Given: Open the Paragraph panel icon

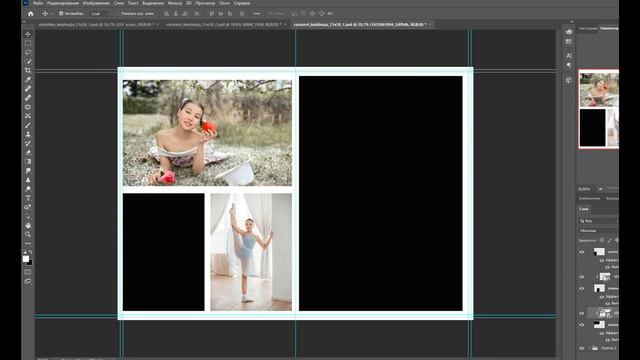Looking at the screenshot, I should [x=569, y=65].
